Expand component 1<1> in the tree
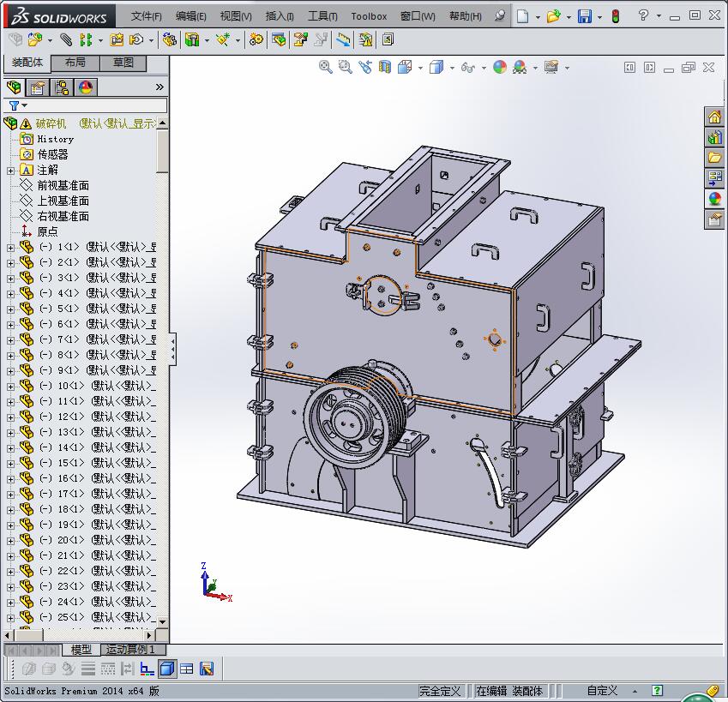 pos(10,248)
